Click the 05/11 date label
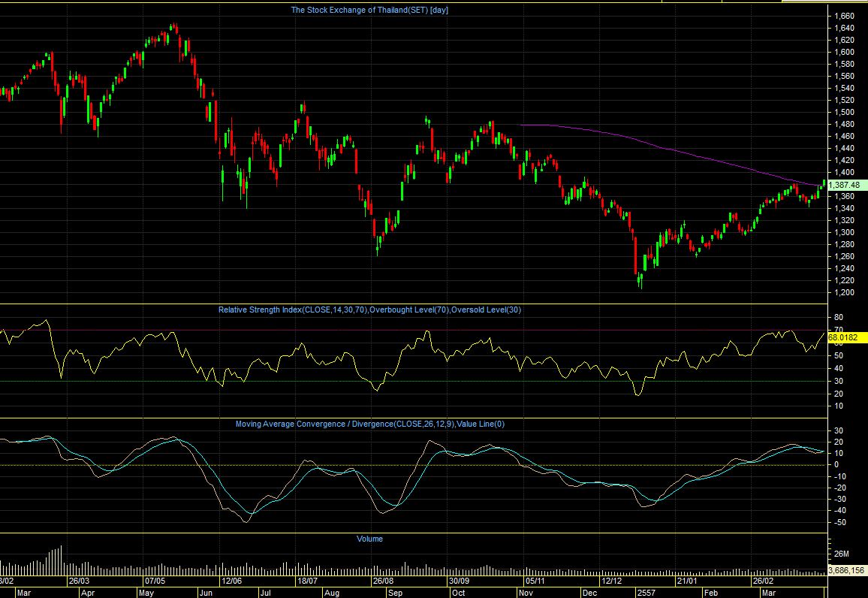868x598 pixels. coord(535,581)
